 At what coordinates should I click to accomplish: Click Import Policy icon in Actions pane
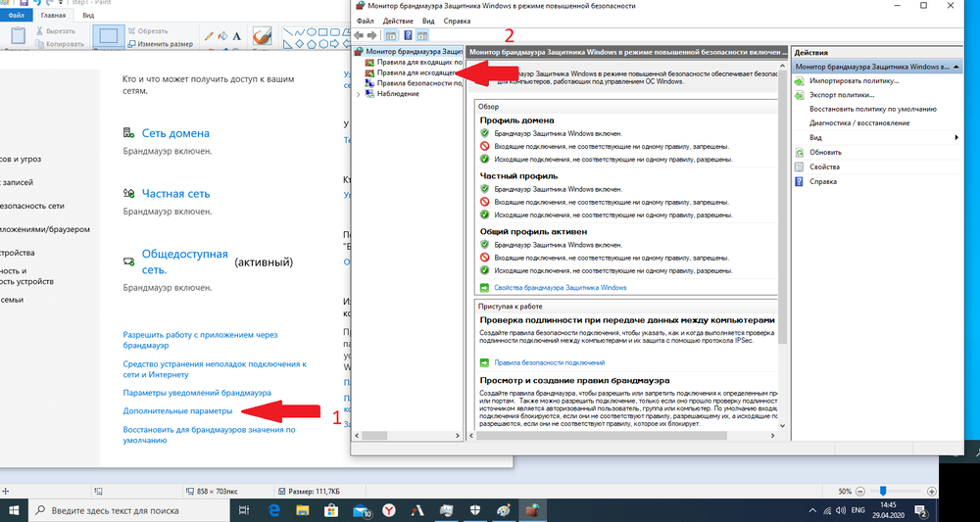800,80
